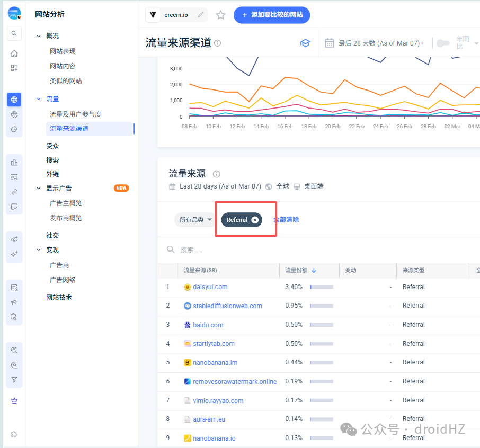Open the graduation cap learning icon
480x448 pixels.
(305, 43)
